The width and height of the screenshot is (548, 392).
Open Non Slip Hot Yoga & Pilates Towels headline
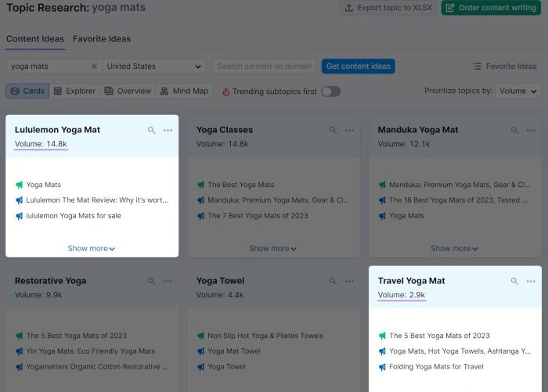click(265, 336)
